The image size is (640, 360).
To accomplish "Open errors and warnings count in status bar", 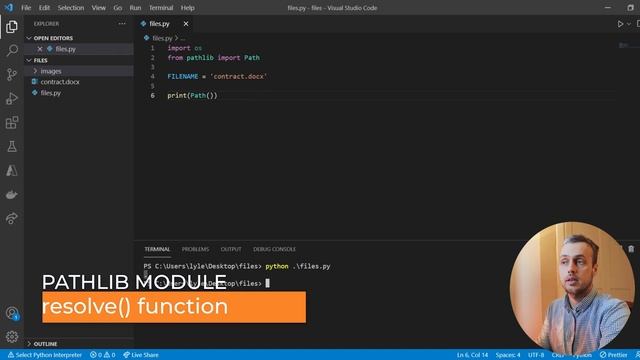I will [102, 355].
